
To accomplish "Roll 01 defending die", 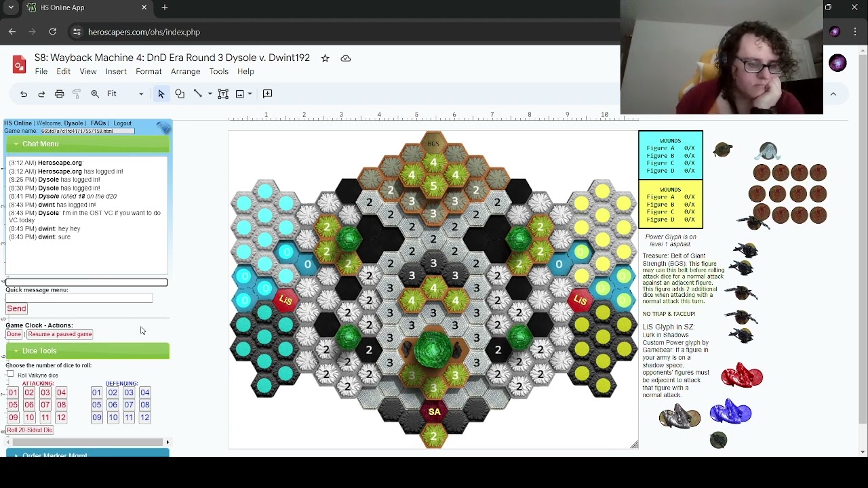I will (96, 392).
